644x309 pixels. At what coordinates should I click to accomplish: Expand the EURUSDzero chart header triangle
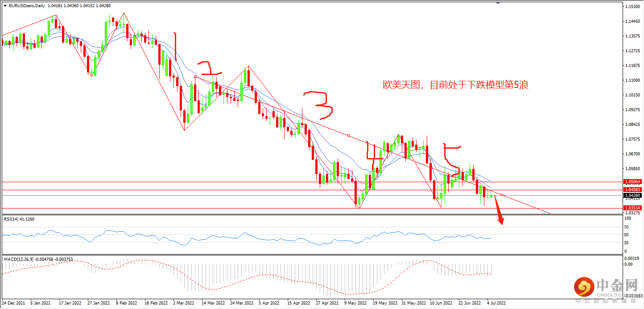pyautogui.click(x=4, y=5)
